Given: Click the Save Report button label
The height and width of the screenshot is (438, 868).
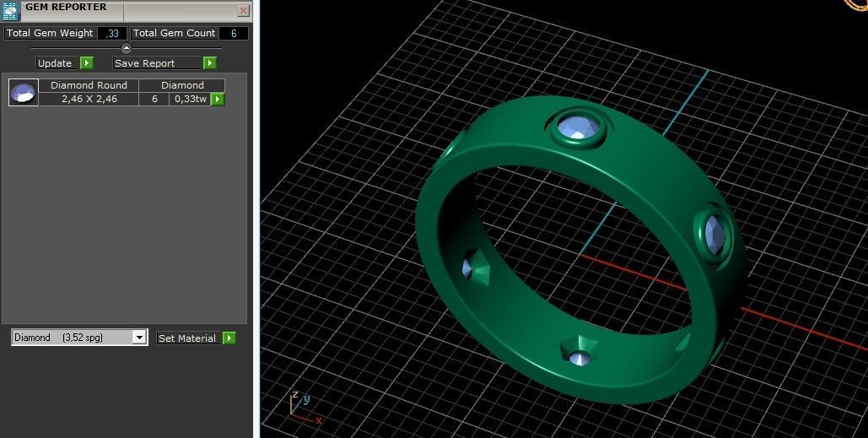Looking at the screenshot, I should coord(157,63).
